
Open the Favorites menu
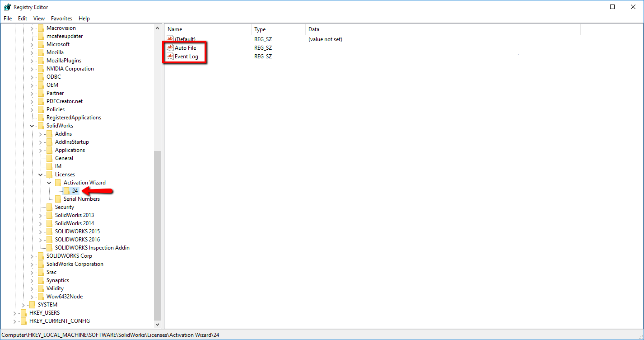[x=61, y=19]
